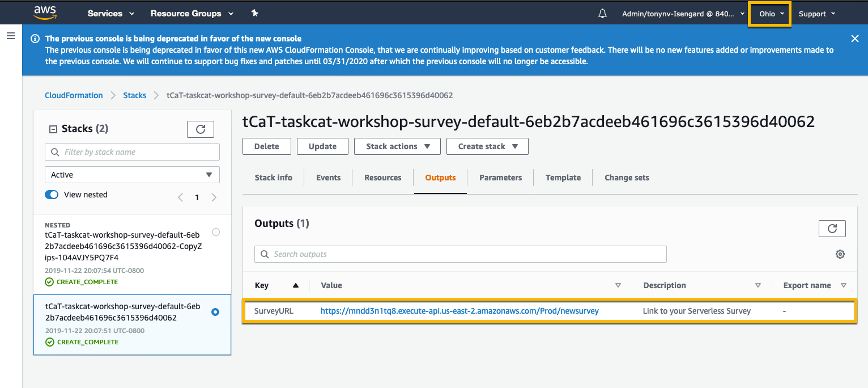Select the Outputs tab
The width and height of the screenshot is (868, 388).
point(441,178)
